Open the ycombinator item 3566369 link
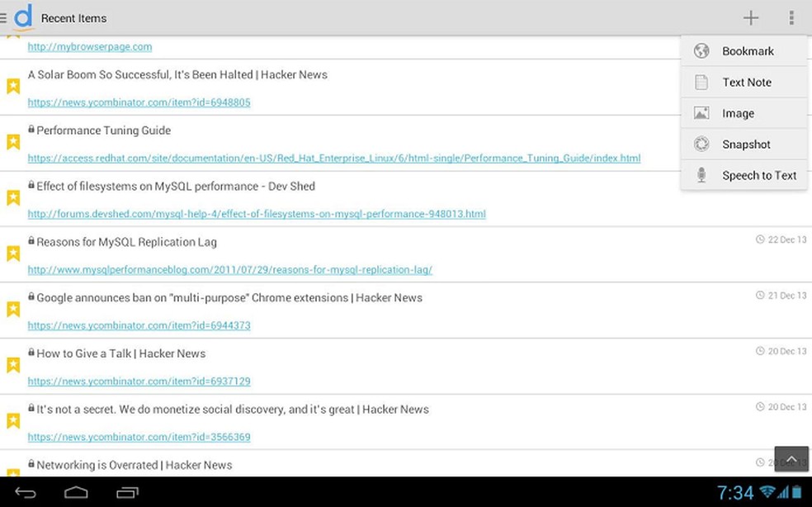The width and height of the screenshot is (812, 507). [x=139, y=437]
